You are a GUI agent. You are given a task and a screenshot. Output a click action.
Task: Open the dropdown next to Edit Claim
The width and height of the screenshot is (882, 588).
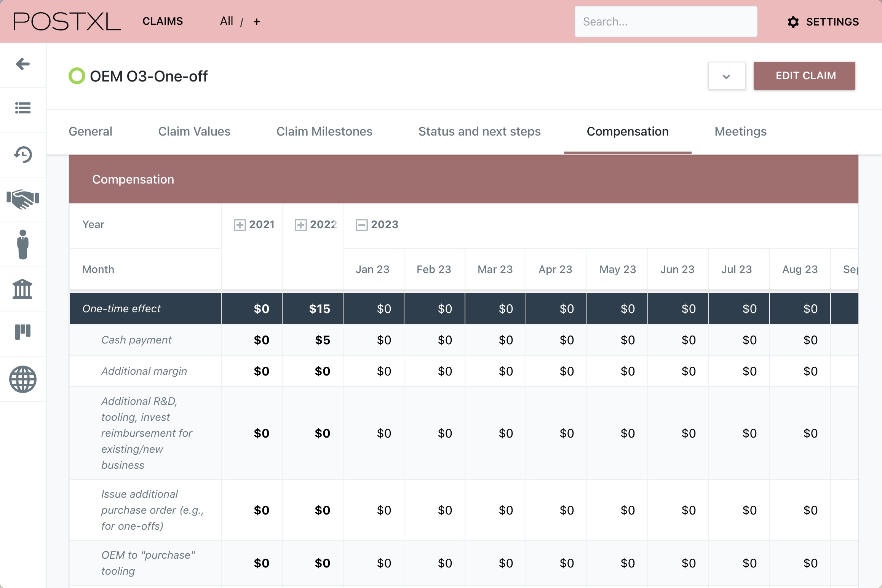tap(726, 76)
